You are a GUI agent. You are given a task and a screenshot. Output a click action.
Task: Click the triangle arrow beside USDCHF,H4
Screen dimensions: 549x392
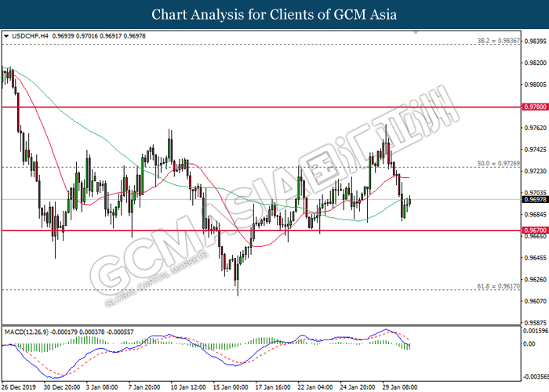pos(7,36)
